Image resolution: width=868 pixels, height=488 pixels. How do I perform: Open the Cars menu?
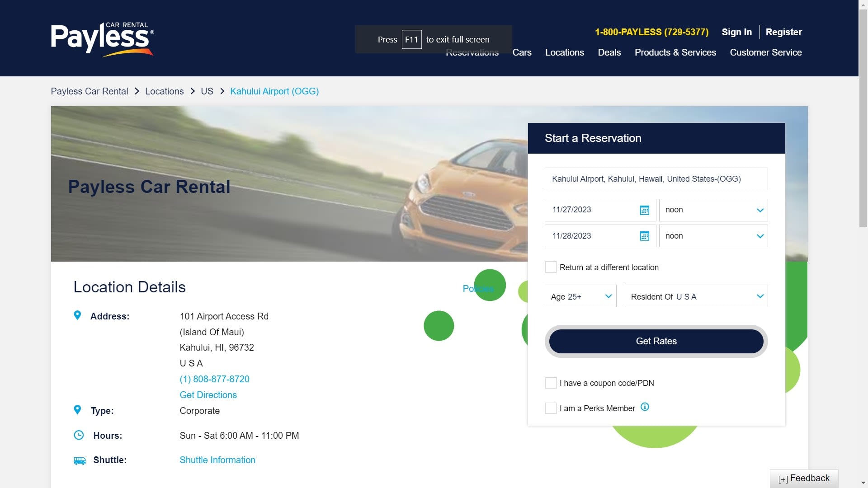522,52
